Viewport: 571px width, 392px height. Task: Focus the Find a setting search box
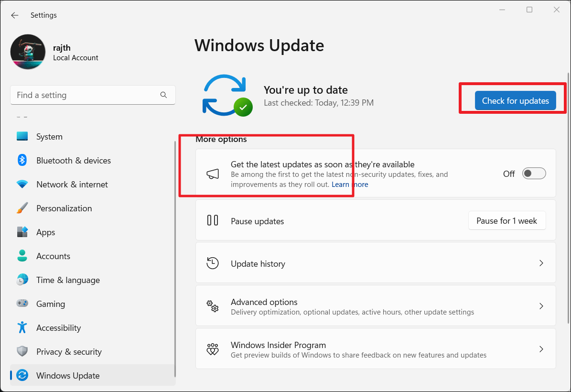[x=93, y=95]
